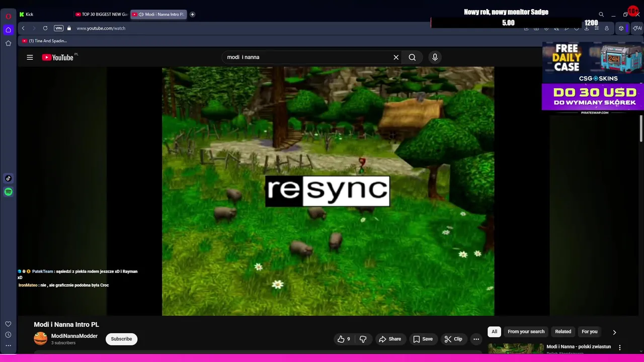Open the sidebar bookmarks star icon
This screenshot has width=644, height=362.
pyautogui.click(x=8, y=43)
